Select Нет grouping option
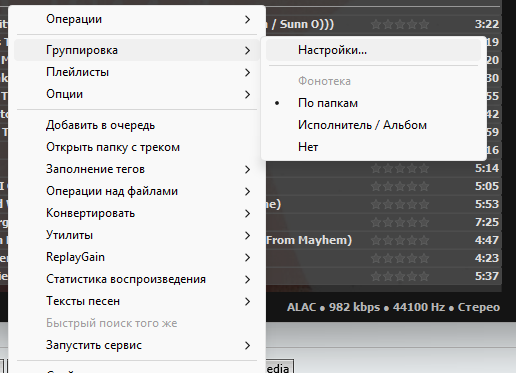 pos(373,147)
